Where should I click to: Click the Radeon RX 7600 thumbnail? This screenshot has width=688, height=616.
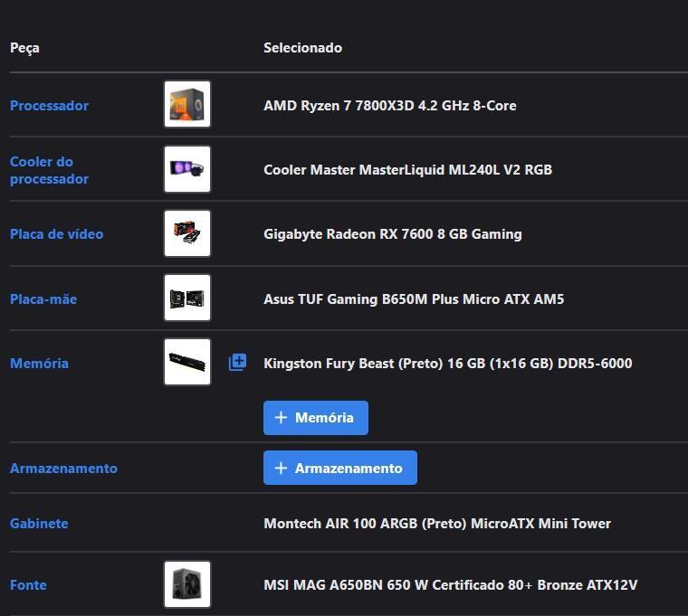coord(187,233)
